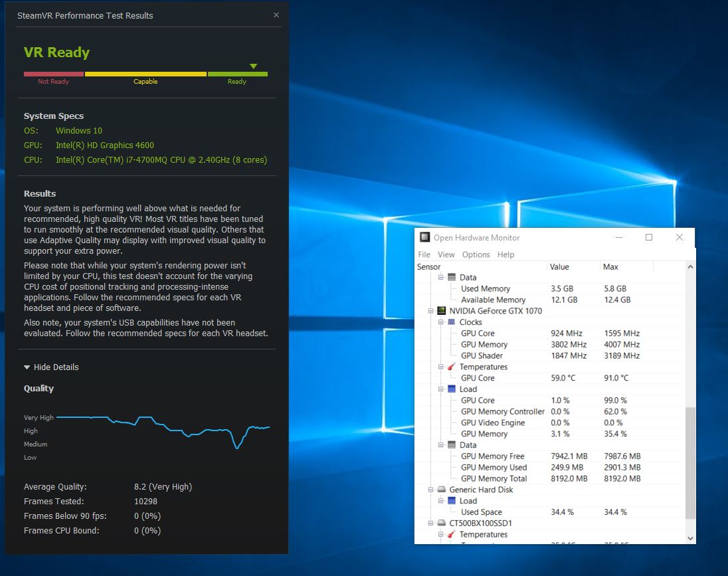Click the green Ready bar segment
Viewport: 728px width, 576px height.
coord(238,74)
